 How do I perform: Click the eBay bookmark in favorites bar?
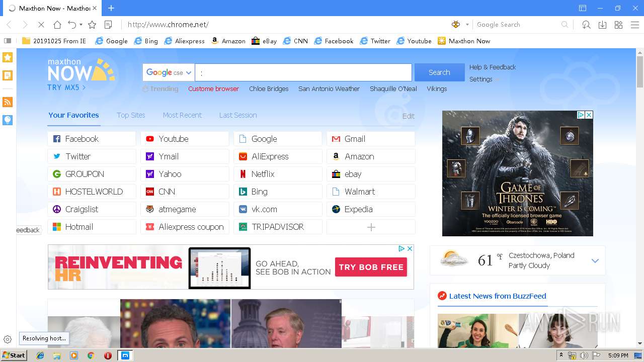[264, 41]
